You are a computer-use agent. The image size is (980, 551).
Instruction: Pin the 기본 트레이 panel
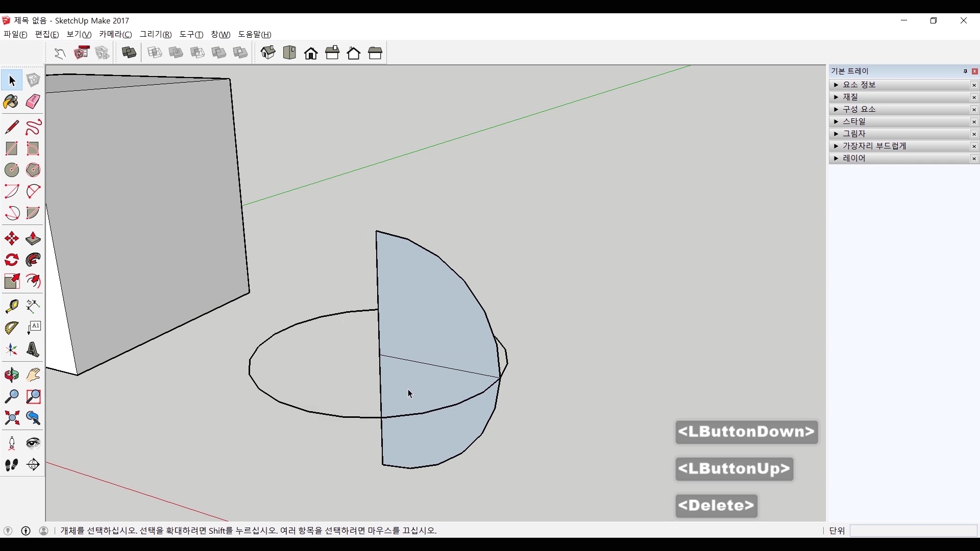[965, 71]
